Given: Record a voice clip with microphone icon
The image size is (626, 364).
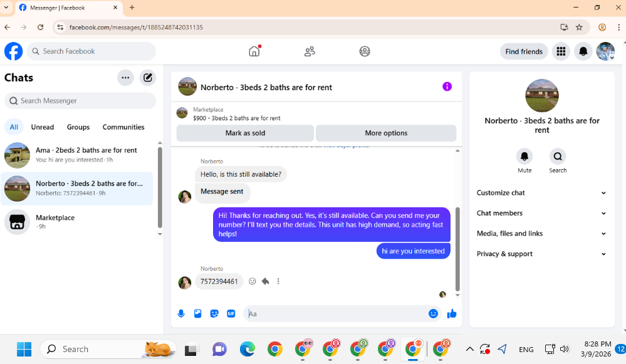Looking at the screenshot, I should coord(181,314).
